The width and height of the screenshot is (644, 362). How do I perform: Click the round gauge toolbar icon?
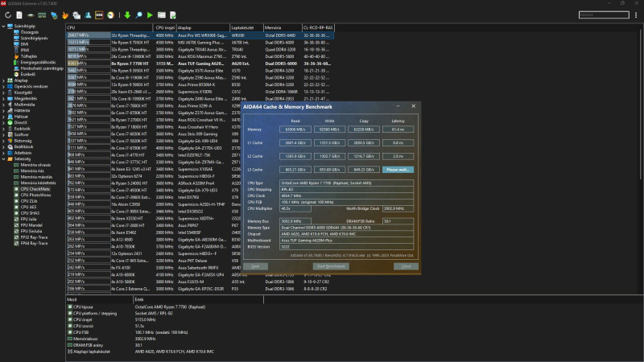110,15
